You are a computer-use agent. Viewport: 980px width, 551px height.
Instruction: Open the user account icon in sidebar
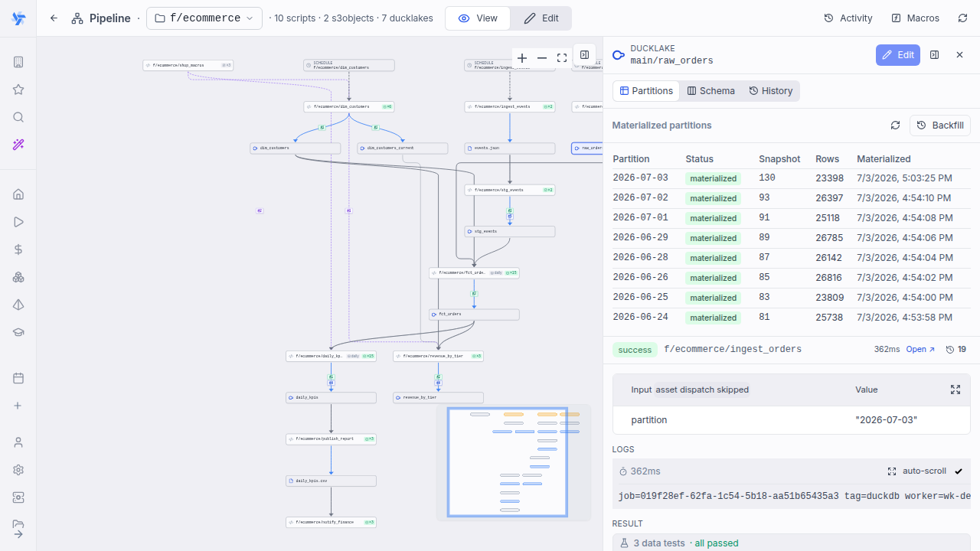[x=18, y=442]
